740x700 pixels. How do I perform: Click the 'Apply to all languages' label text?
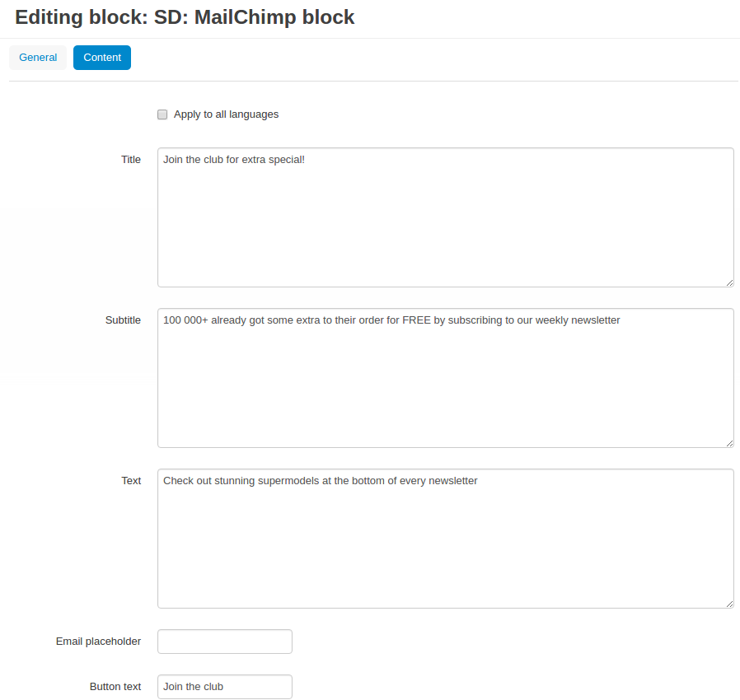226,114
